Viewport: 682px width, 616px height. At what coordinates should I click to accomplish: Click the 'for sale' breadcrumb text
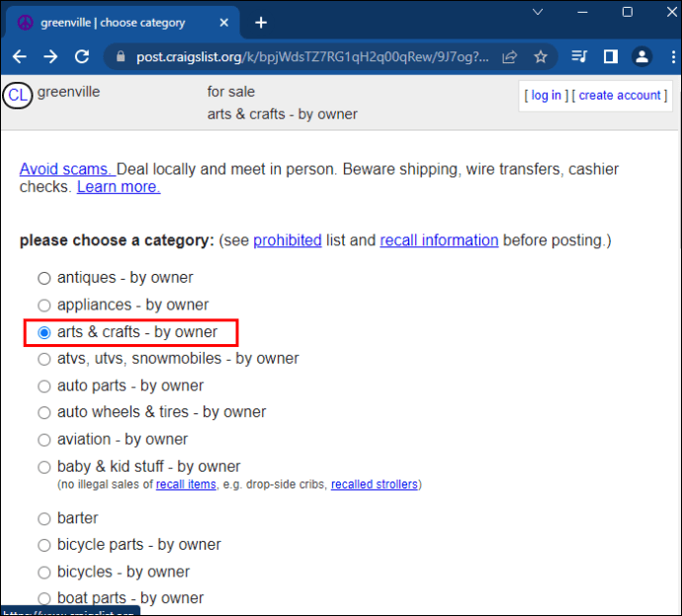coord(231,92)
